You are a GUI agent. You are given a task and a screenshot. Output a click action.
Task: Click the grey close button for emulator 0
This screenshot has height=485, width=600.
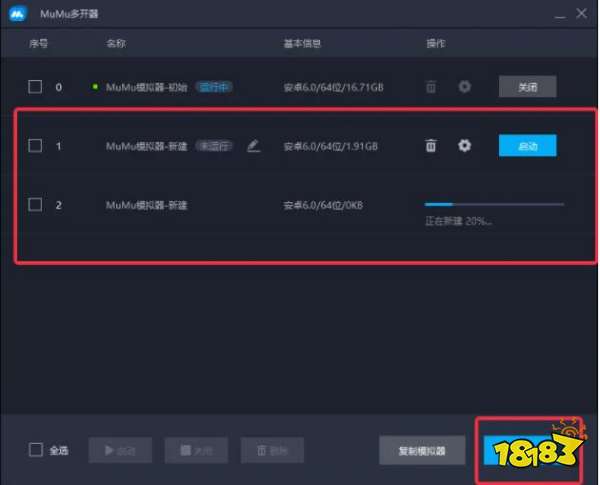tap(528, 87)
